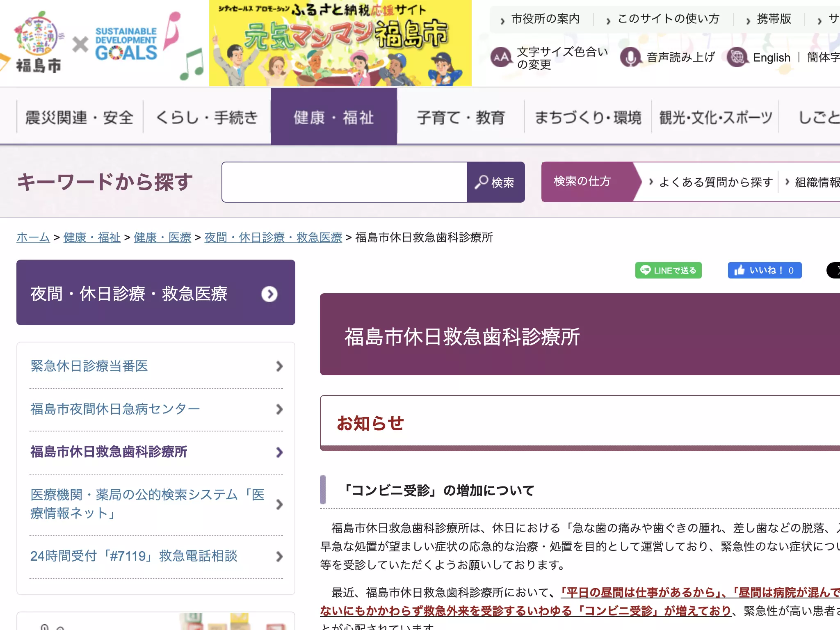The height and width of the screenshot is (630, 840).
Task: Click the LINEで送る share button
Action: 668,270
